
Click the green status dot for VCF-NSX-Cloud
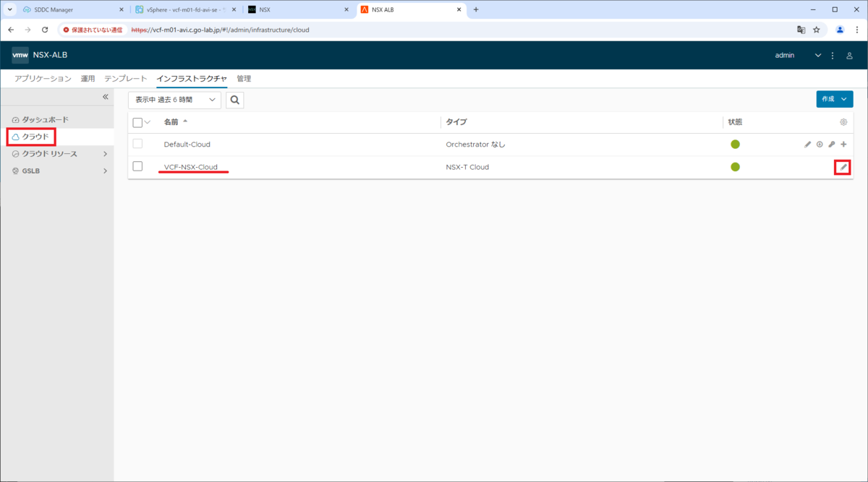tap(735, 167)
